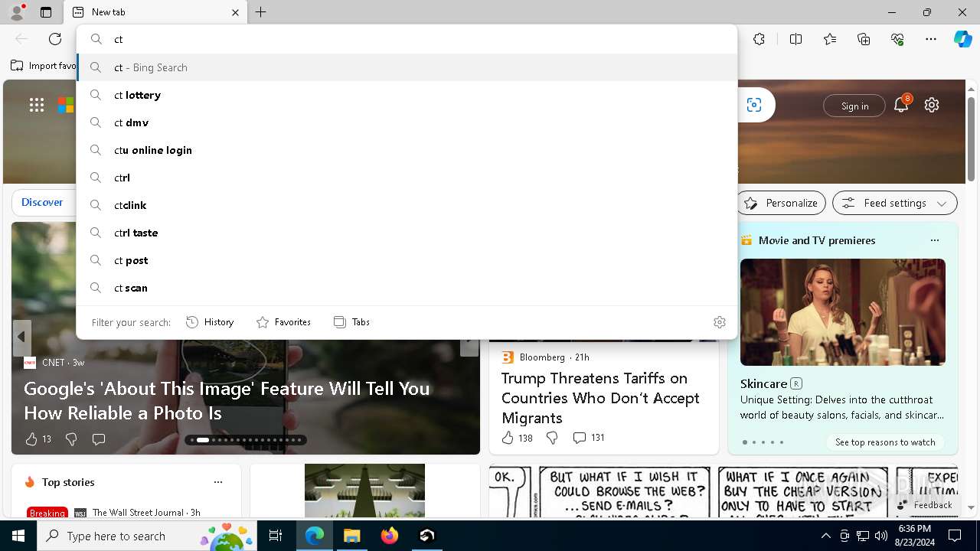This screenshot has width=980, height=551.
Task: Click the address bar input field
Action: tap(407, 39)
